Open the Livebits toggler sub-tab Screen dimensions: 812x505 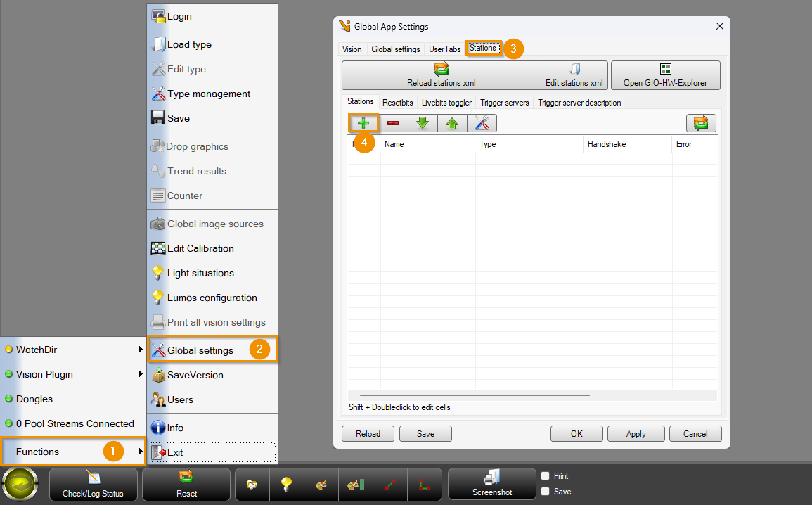446,103
